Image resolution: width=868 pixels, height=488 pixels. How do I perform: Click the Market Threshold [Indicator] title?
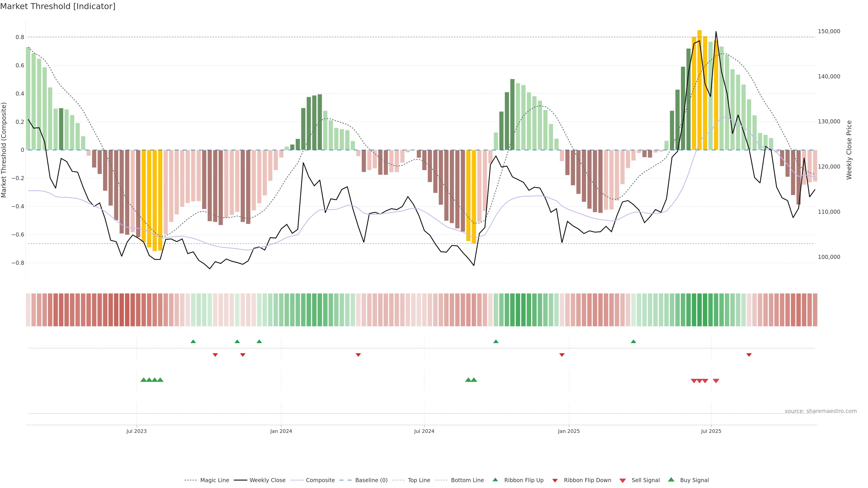(x=58, y=6)
